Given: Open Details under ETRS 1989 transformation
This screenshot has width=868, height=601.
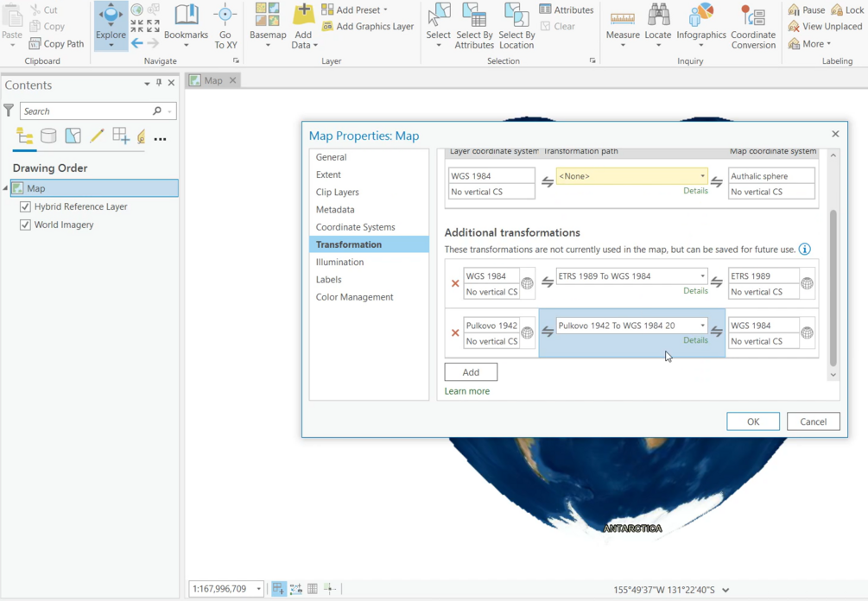Looking at the screenshot, I should 695,290.
